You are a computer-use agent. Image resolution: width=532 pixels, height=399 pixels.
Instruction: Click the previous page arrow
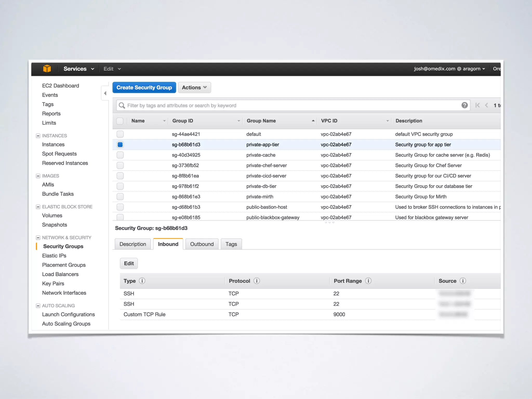(x=487, y=105)
